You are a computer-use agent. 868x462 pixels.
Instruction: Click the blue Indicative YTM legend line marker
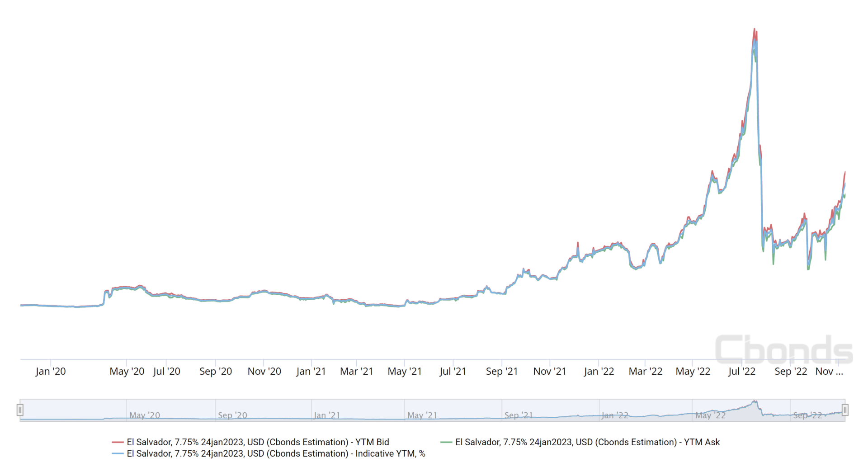(x=118, y=453)
